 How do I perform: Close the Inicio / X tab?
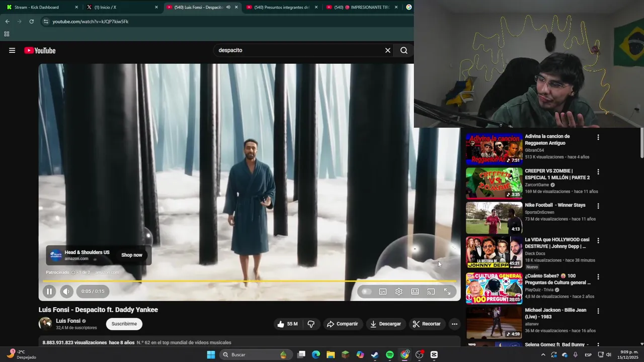tap(156, 7)
